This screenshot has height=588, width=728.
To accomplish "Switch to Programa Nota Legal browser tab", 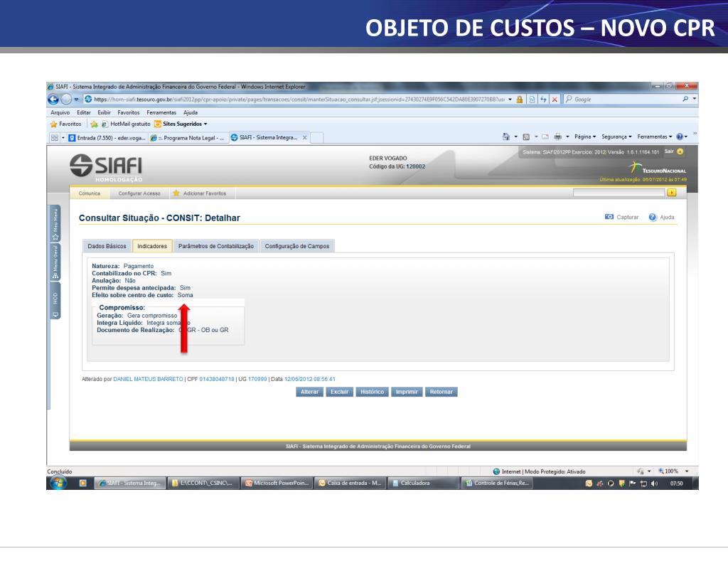I will pos(188,138).
